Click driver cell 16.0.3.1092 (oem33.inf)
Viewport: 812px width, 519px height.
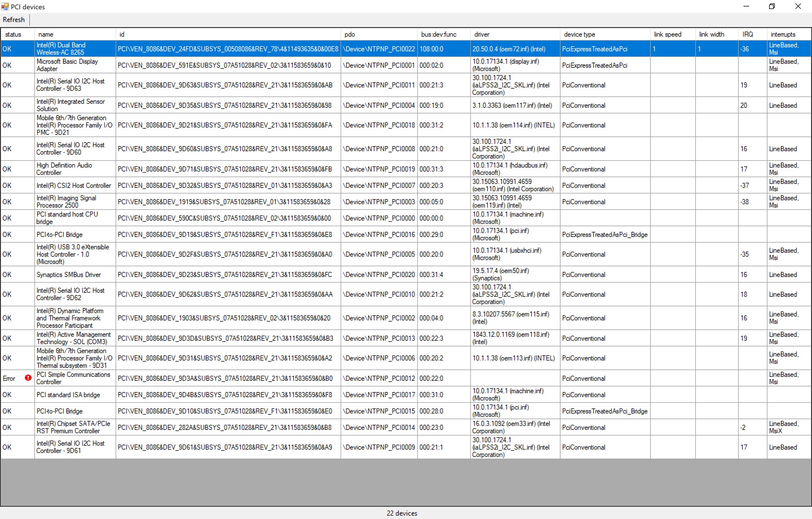[515, 427]
